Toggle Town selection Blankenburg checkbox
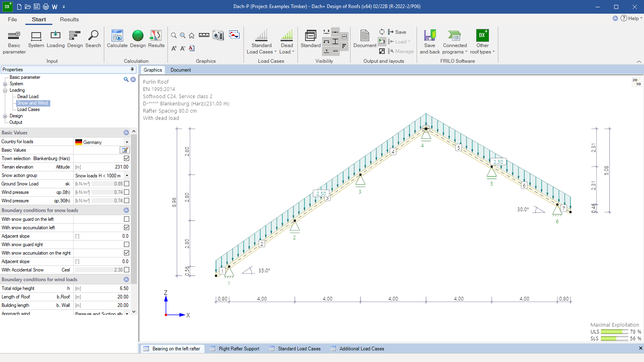 click(126, 158)
